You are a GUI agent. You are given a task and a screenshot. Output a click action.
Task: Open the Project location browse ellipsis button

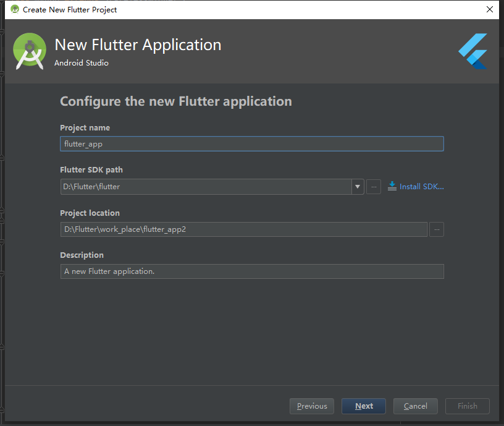tap(437, 229)
